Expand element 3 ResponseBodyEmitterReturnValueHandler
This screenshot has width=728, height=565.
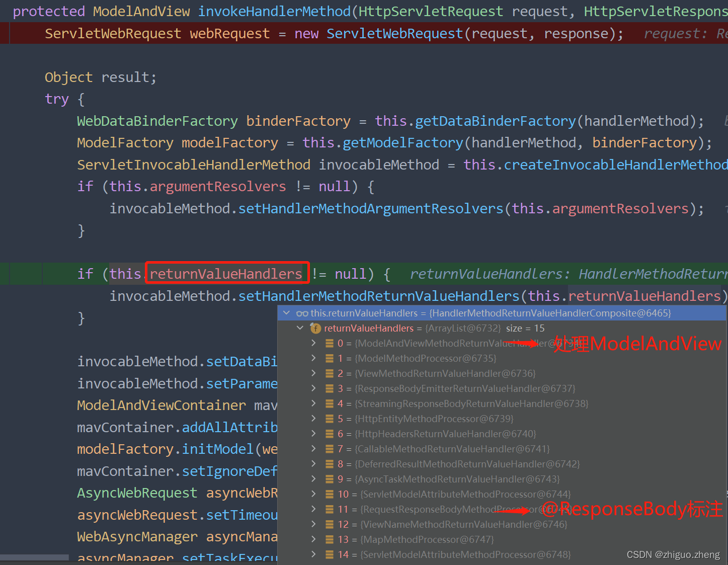[x=313, y=388]
